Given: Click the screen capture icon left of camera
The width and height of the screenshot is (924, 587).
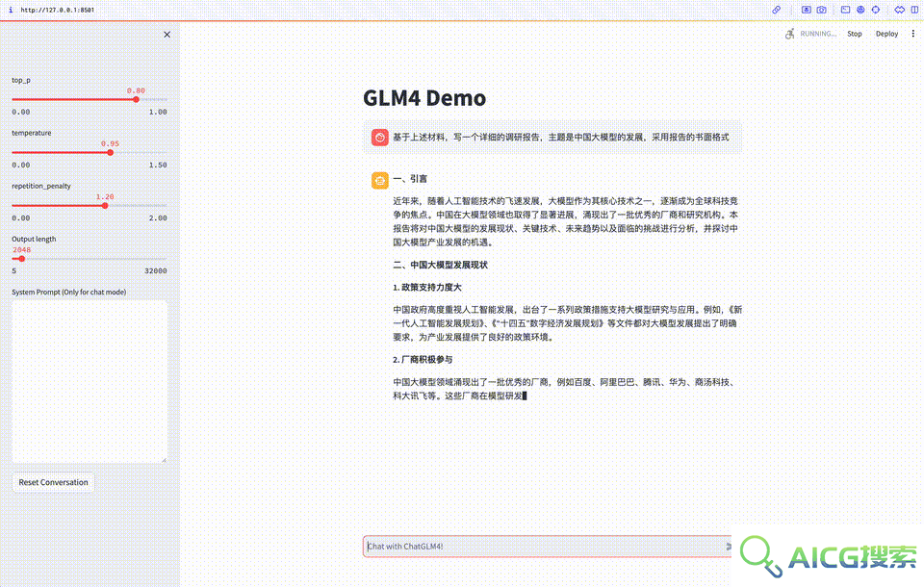Looking at the screenshot, I should pyautogui.click(x=807, y=10).
